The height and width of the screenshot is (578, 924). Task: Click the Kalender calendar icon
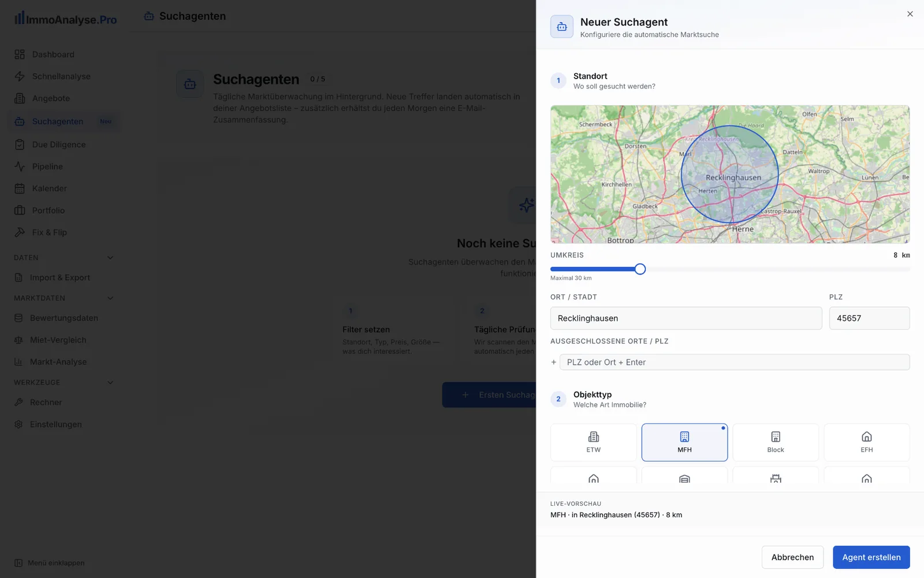point(20,188)
